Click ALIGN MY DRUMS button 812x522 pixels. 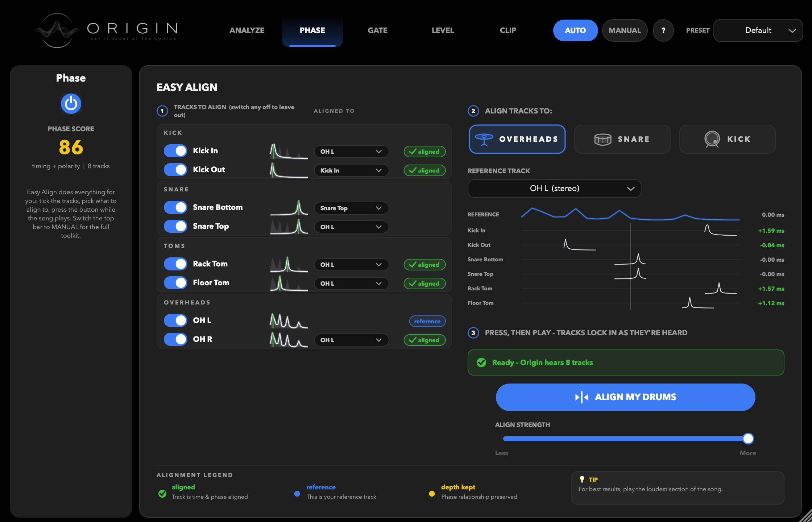pos(625,397)
